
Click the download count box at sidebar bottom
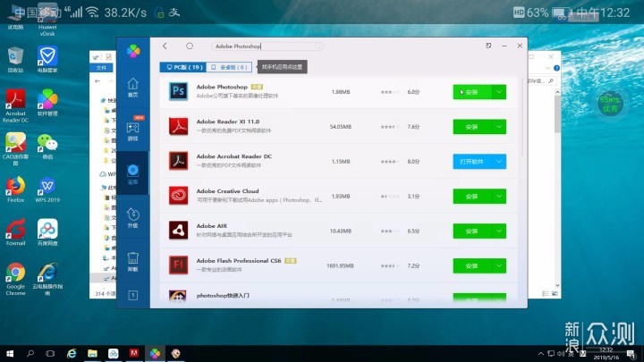point(132,296)
